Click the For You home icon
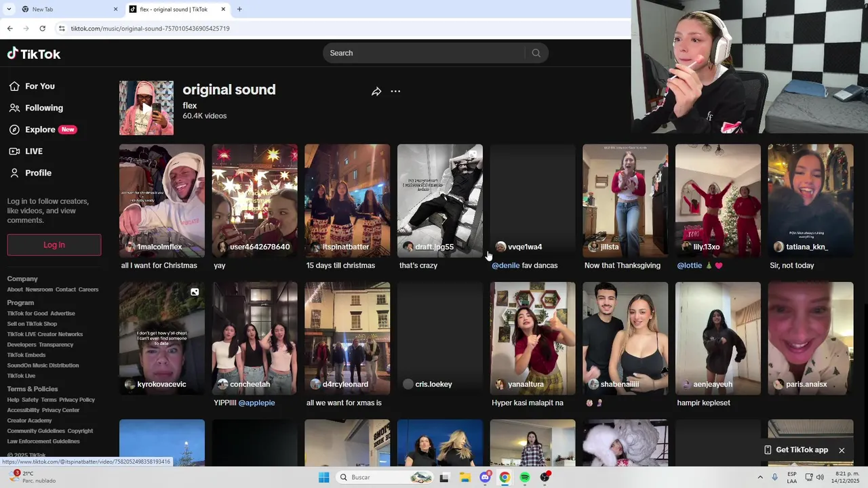This screenshot has width=868, height=488. point(14,86)
